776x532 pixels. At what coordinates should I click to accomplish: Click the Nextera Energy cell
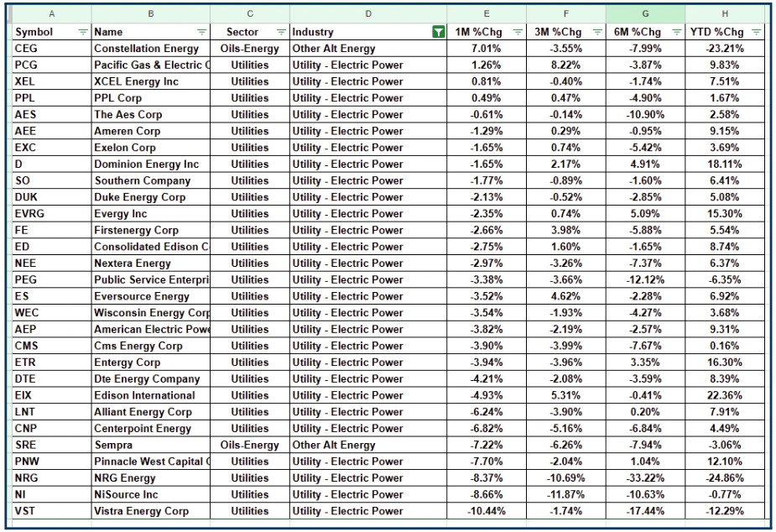pyautogui.click(x=151, y=263)
